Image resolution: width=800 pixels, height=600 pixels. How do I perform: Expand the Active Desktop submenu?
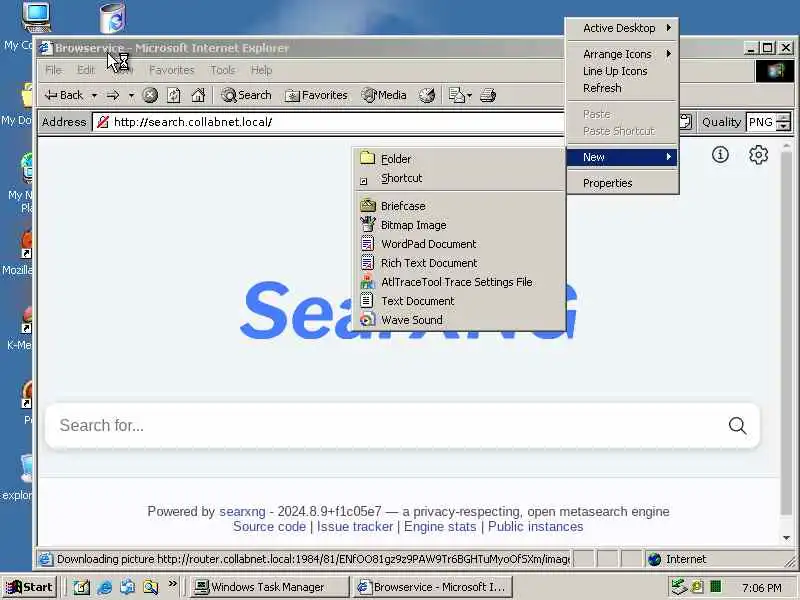point(622,28)
